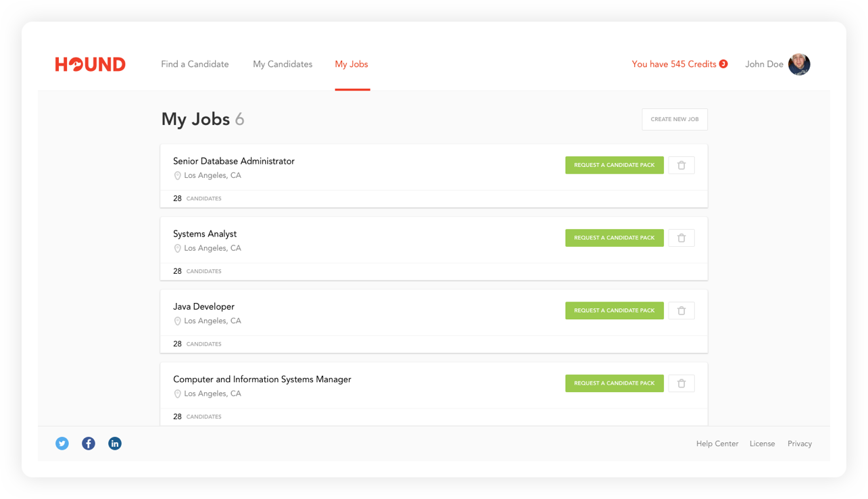Open John Doe's profile avatar

tap(799, 64)
